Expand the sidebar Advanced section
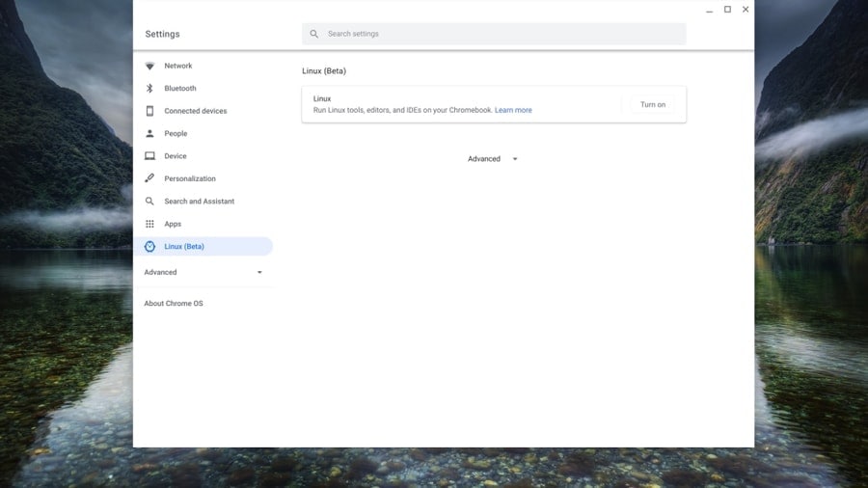 tap(203, 272)
